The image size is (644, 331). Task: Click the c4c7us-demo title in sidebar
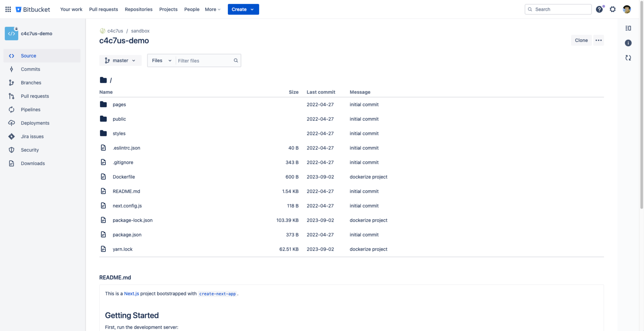tap(37, 34)
